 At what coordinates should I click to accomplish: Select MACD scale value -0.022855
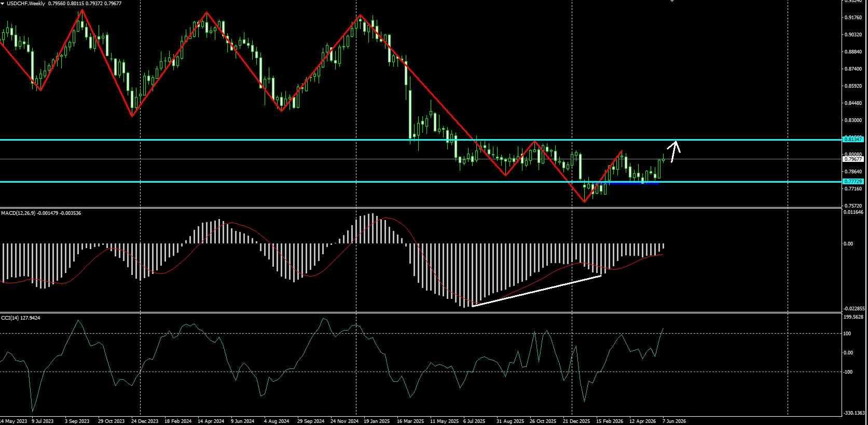pyautogui.click(x=855, y=308)
